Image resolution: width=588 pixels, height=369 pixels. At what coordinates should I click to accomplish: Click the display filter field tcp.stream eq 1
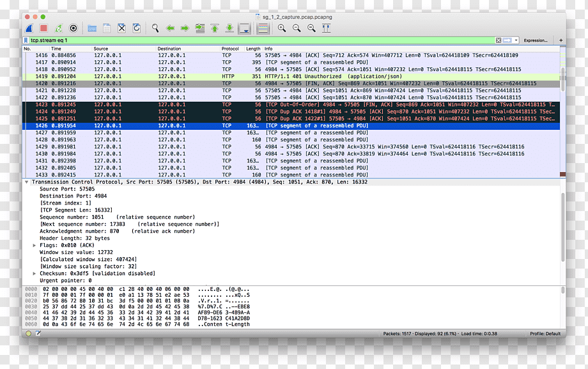click(262, 40)
